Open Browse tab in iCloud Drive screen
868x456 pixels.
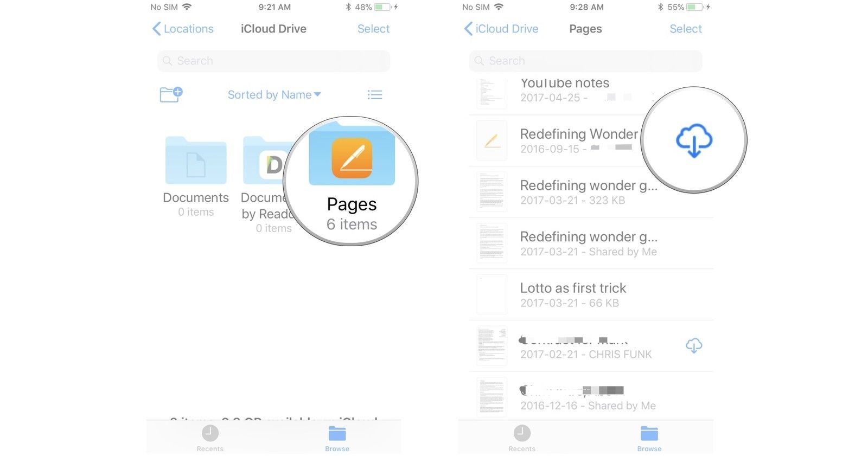click(337, 438)
